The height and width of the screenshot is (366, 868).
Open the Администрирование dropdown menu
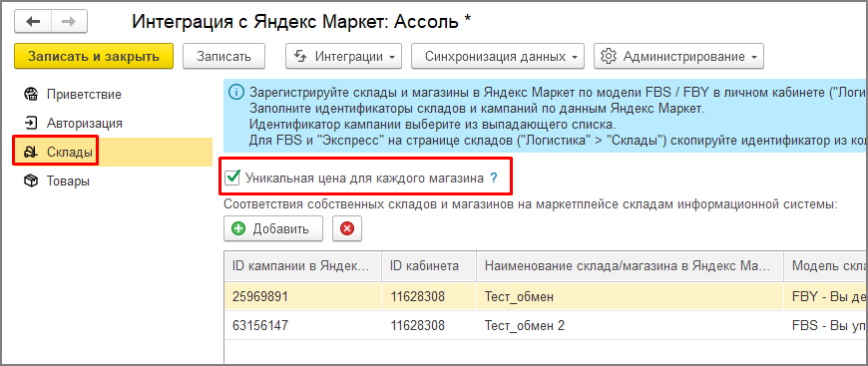[678, 57]
